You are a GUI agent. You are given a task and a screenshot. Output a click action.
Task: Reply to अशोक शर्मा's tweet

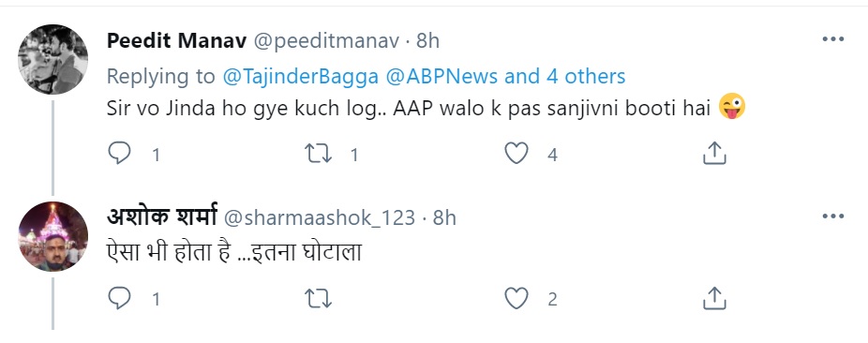[119, 299]
